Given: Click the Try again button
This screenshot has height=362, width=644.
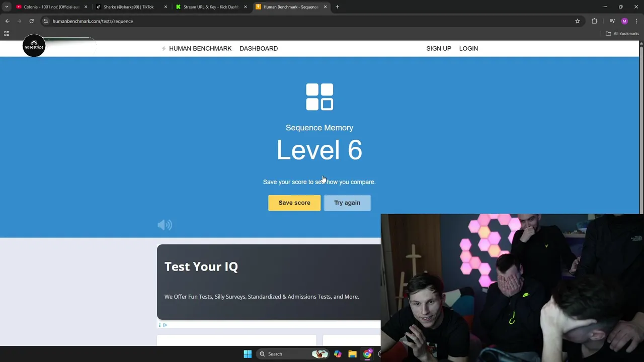Looking at the screenshot, I should [x=347, y=203].
